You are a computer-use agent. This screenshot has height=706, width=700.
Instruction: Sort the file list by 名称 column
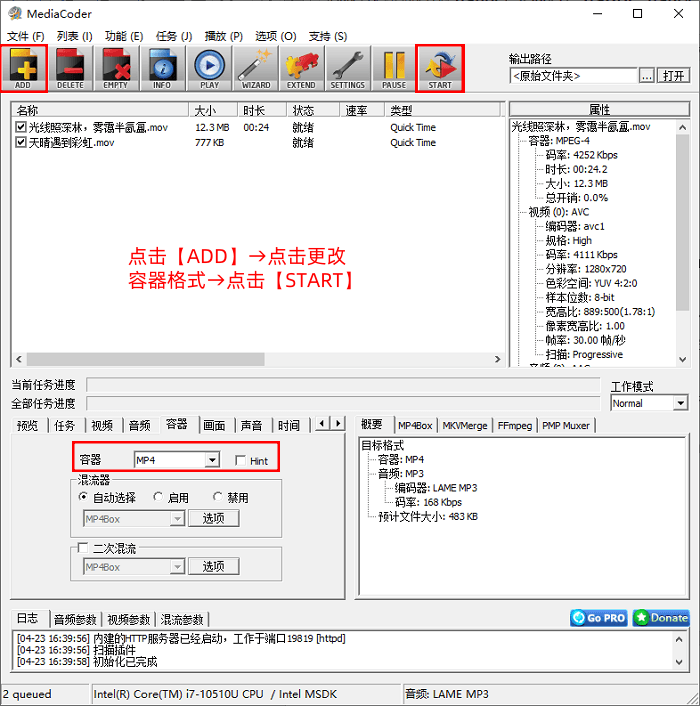click(100, 110)
